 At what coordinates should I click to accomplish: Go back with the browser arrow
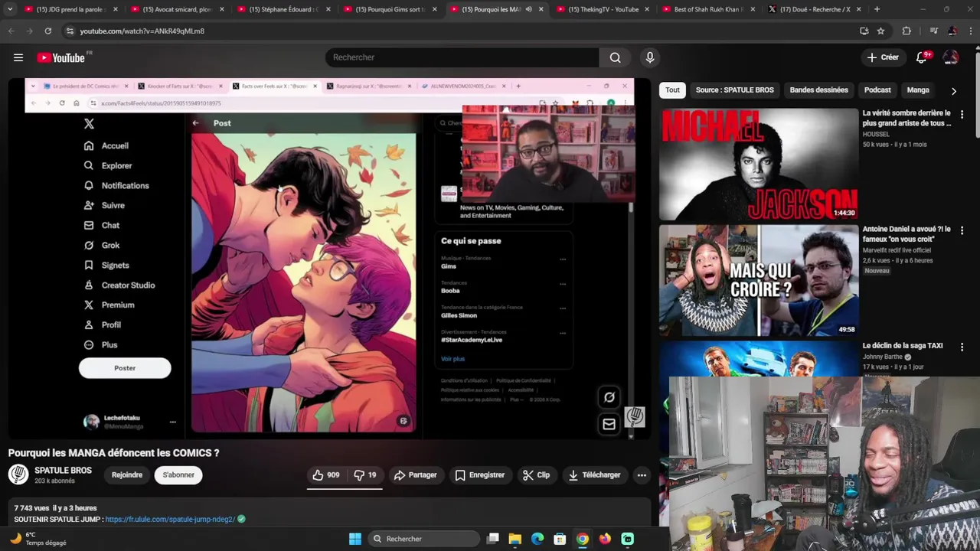(11, 31)
